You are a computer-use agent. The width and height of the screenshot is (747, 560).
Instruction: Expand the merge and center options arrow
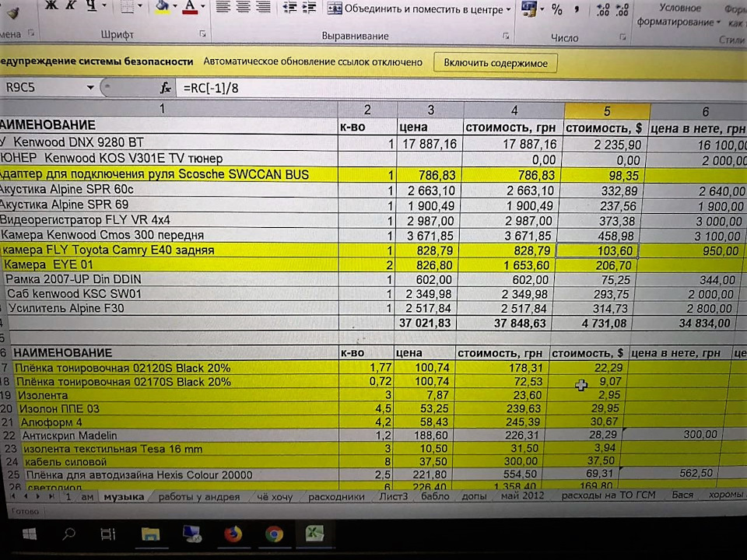click(x=508, y=9)
